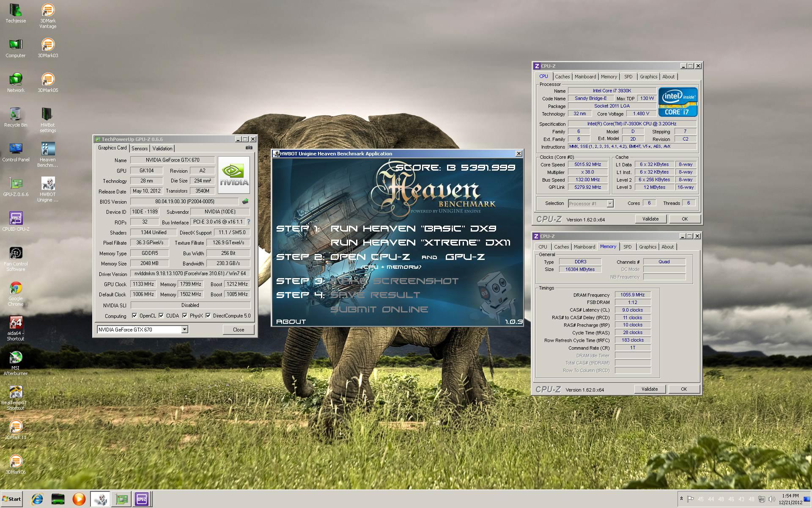Open About tab in lower CPU-Z window
Viewport: 812px width, 508px height.
(667, 247)
